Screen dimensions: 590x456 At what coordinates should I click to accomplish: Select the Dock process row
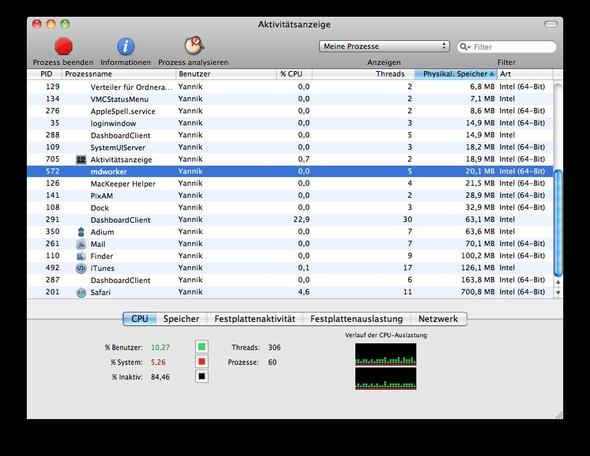pyautogui.click(x=290, y=208)
